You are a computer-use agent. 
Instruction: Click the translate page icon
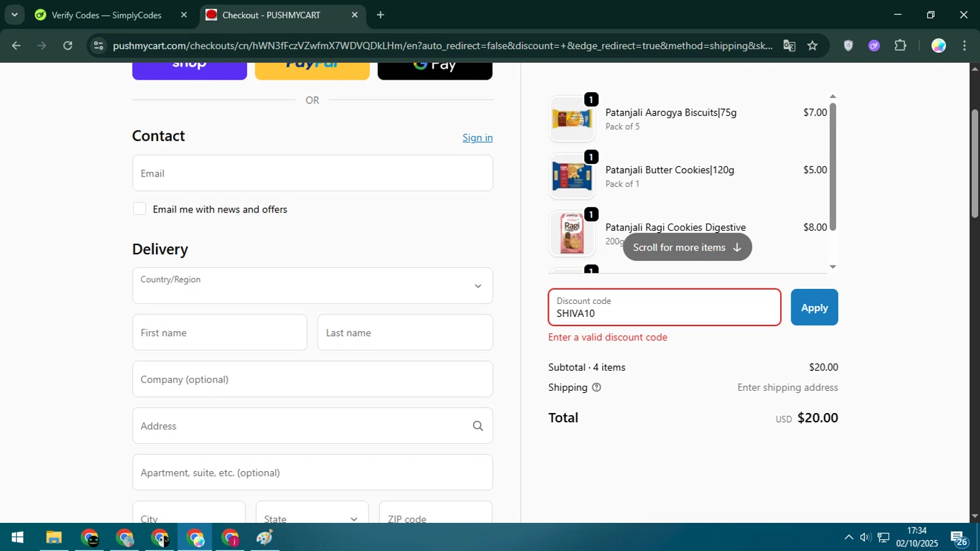(x=789, y=46)
